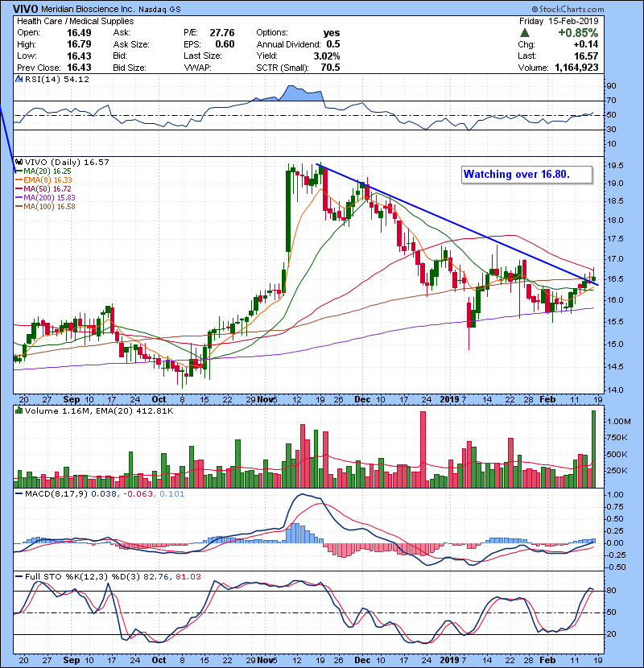
Task: Click the High value 16.79
Action: pos(79,44)
